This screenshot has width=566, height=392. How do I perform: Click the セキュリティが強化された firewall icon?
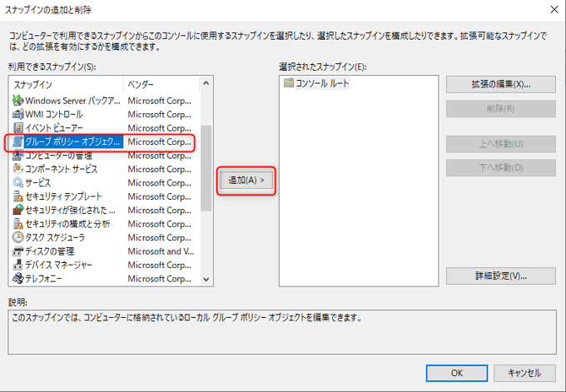(17, 210)
